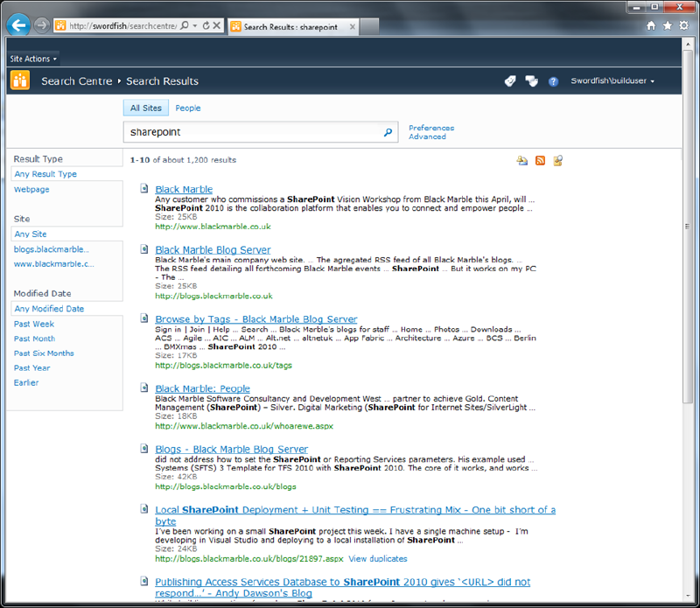The width and height of the screenshot is (700, 608).
Task: Open the Black Marble result title
Action: point(184,189)
